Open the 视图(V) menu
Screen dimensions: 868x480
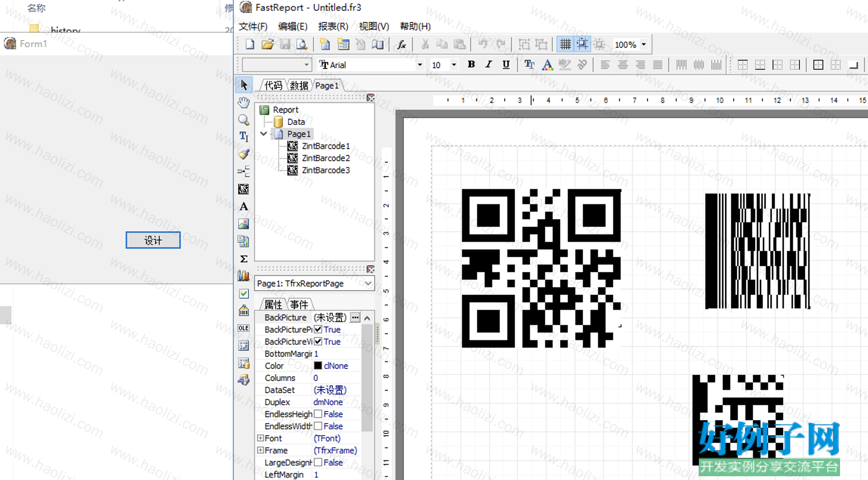point(374,26)
